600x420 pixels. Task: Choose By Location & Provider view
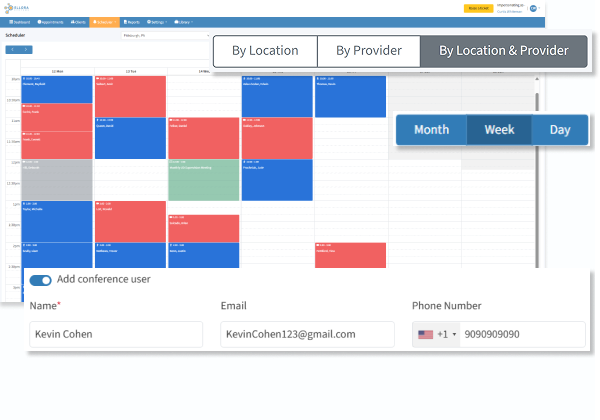(x=503, y=51)
